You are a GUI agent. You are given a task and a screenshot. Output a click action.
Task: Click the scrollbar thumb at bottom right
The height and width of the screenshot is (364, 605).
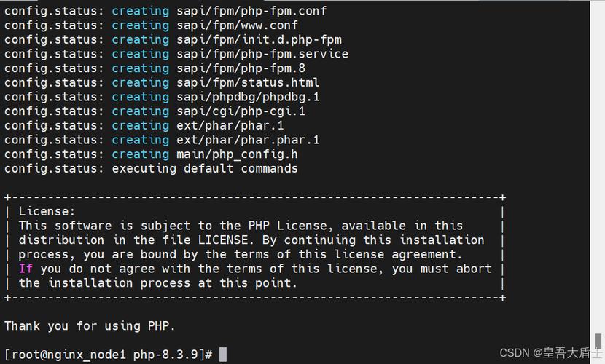(x=598, y=341)
